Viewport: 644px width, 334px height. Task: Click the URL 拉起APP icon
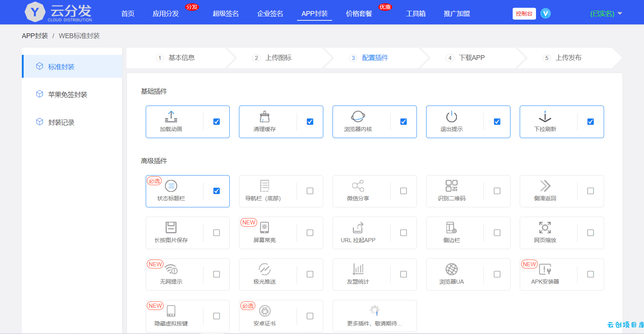[358, 227]
